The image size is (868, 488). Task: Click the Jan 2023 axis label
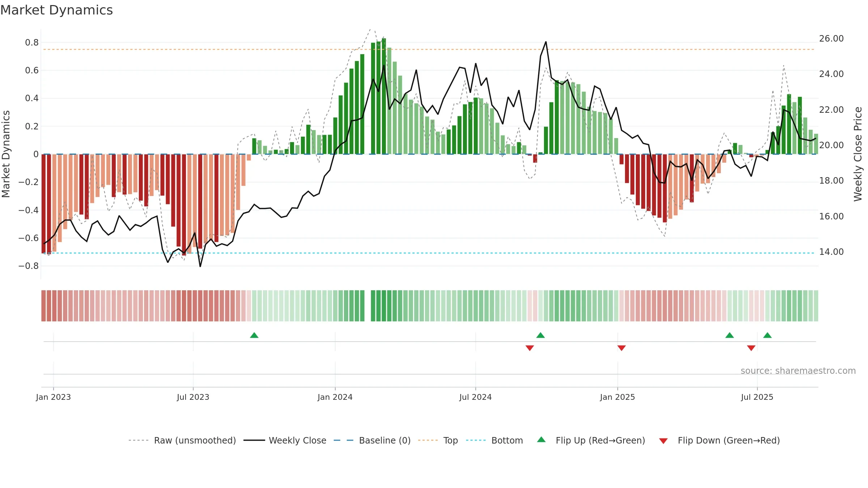pos(54,397)
